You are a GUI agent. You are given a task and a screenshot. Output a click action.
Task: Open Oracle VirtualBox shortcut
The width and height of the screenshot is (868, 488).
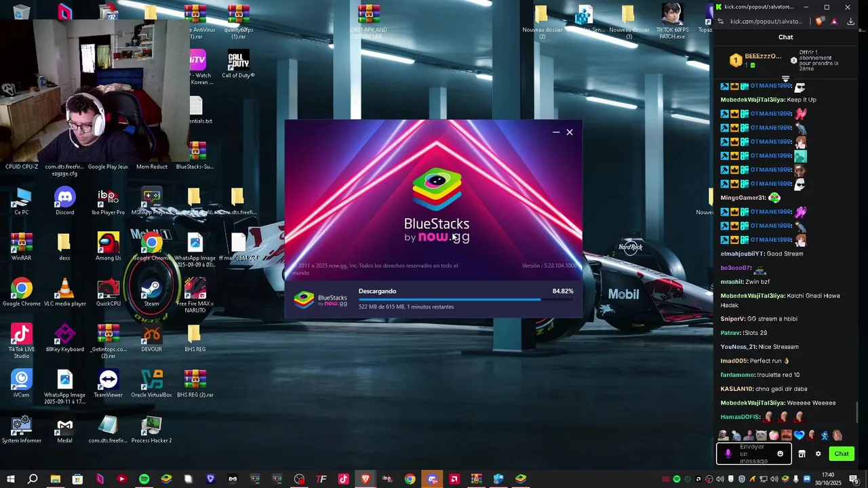[151, 384]
